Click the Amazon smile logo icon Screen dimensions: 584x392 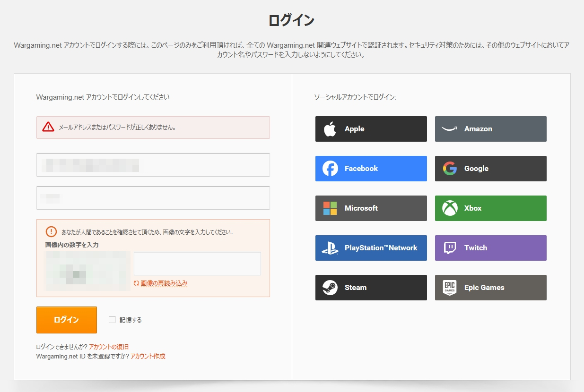449,128
